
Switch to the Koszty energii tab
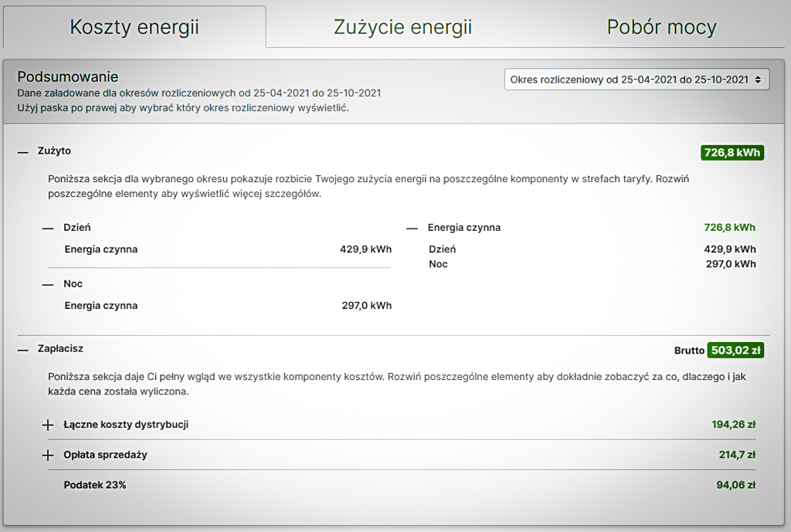click(134, 27)
